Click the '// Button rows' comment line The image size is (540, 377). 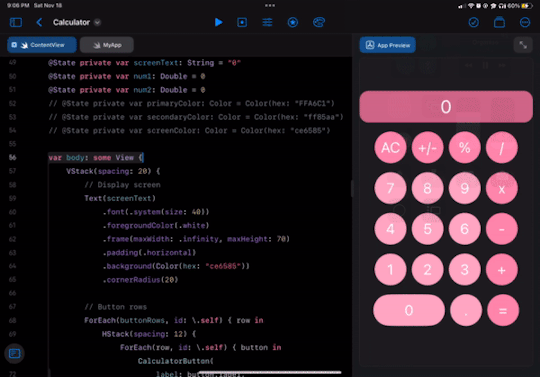coord(115,307)
